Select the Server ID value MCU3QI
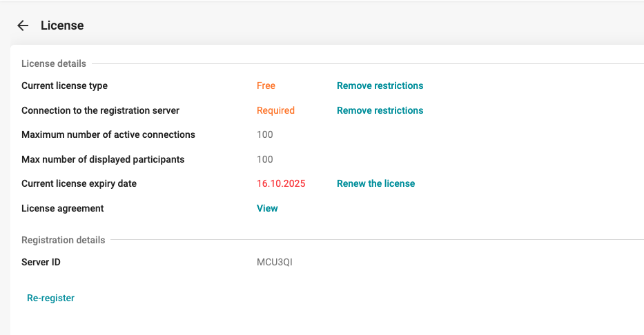 [x=274, y=263]
